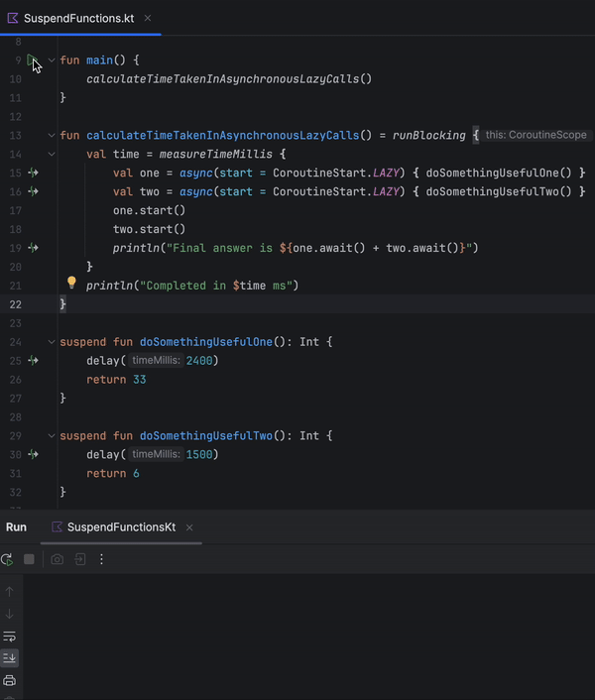
Task: Collapse the main function fold arrow
Action: click(52, 60)
